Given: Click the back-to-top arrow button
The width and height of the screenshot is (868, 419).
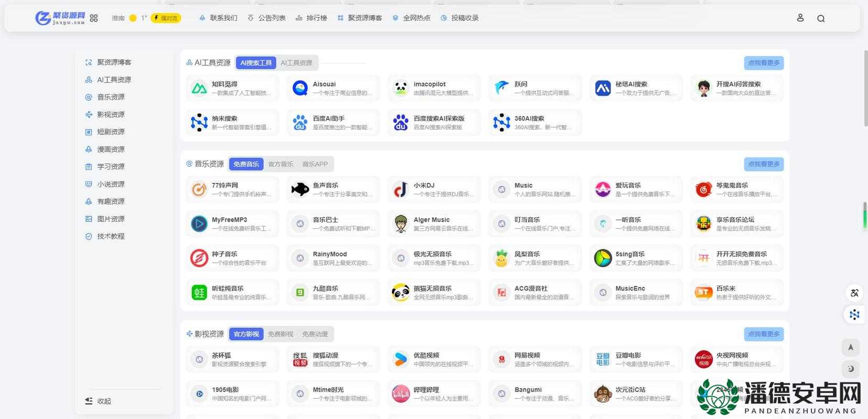Looking at the screenshot, I should [851, 347].
